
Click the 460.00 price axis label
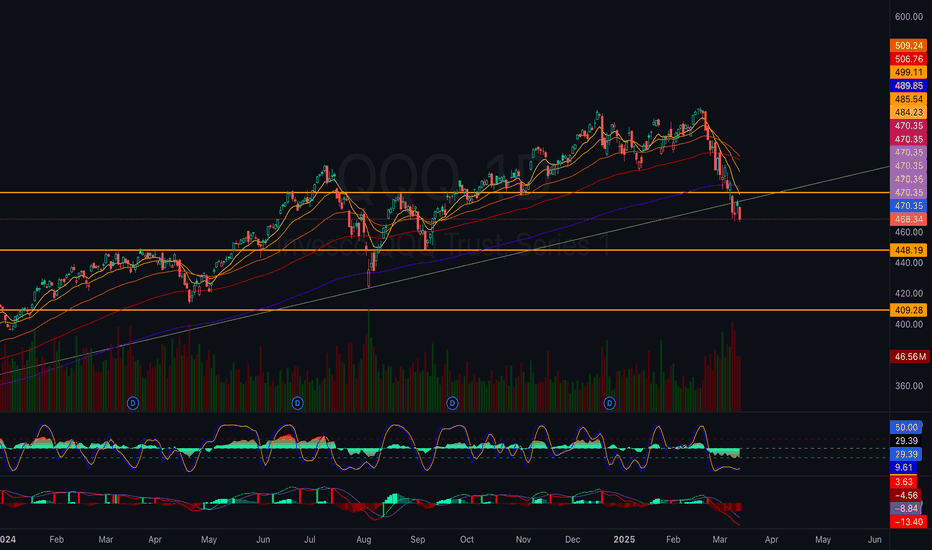coord(909,232)
